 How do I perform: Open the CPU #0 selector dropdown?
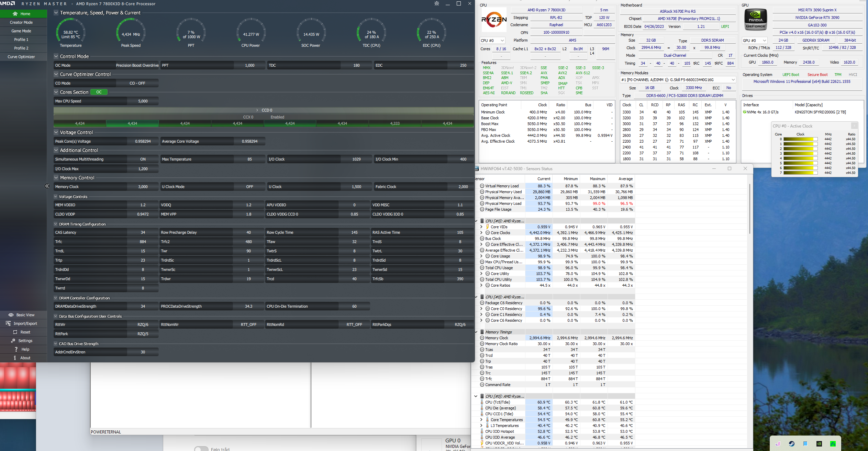tap(492, 41)
